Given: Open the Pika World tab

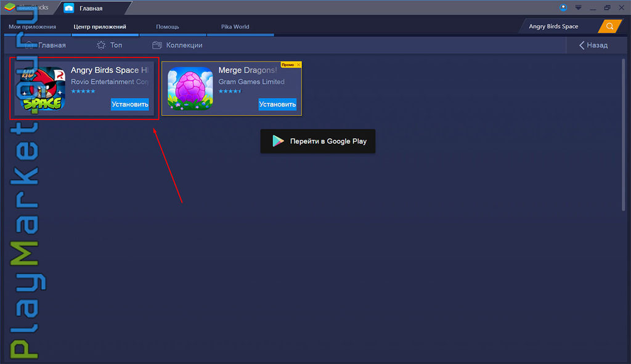Looking at the screenshot, I should coord(235,27).
